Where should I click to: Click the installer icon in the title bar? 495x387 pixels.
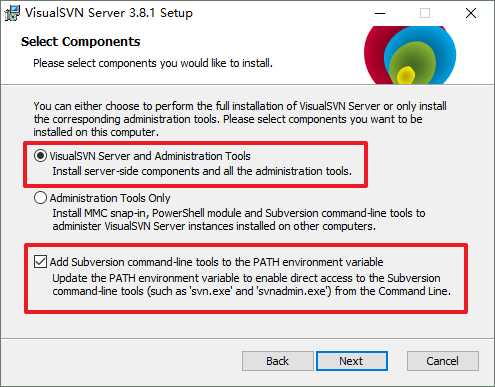coord(12,13)
